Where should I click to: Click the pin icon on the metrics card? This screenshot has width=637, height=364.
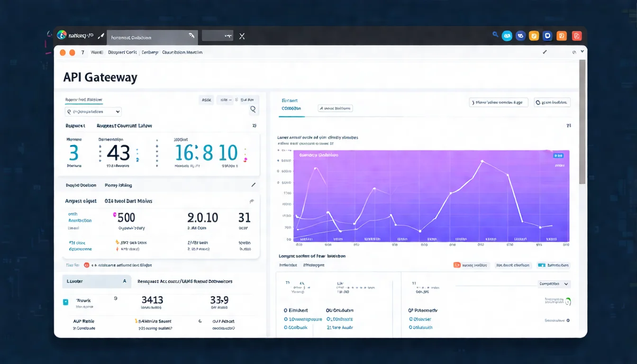pos(252,201)
